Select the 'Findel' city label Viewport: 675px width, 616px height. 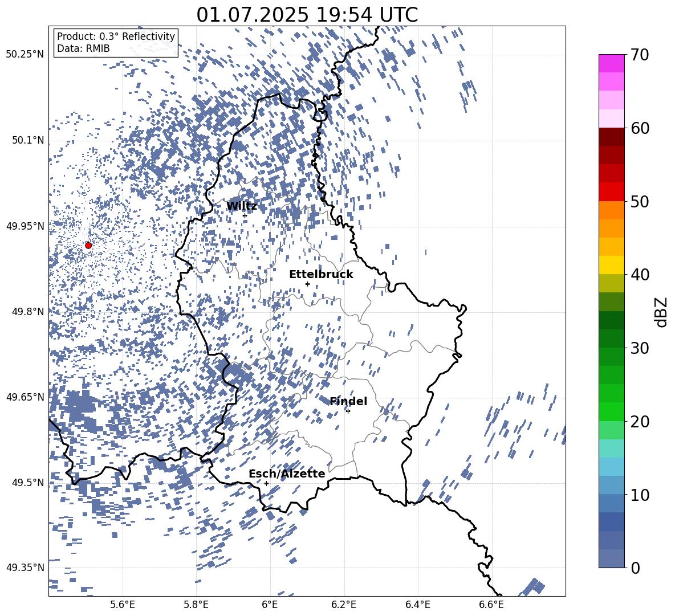pyautogui.click(x=348, y=401)
